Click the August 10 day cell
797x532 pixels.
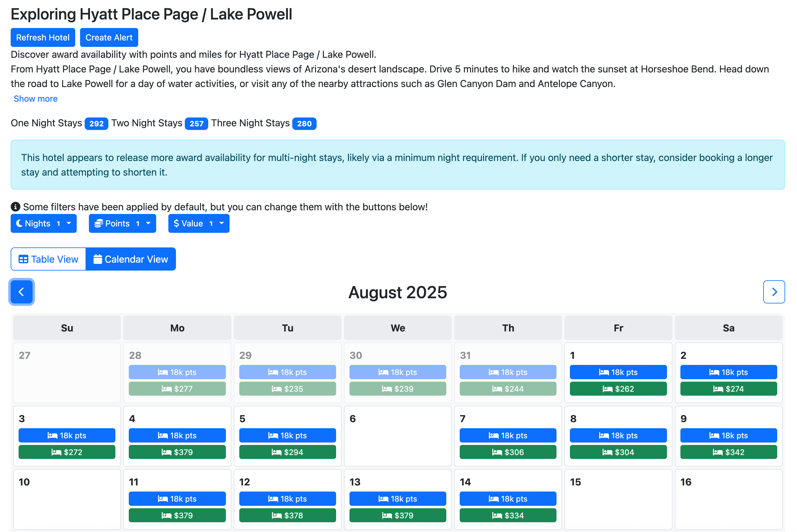coord(67,499)
